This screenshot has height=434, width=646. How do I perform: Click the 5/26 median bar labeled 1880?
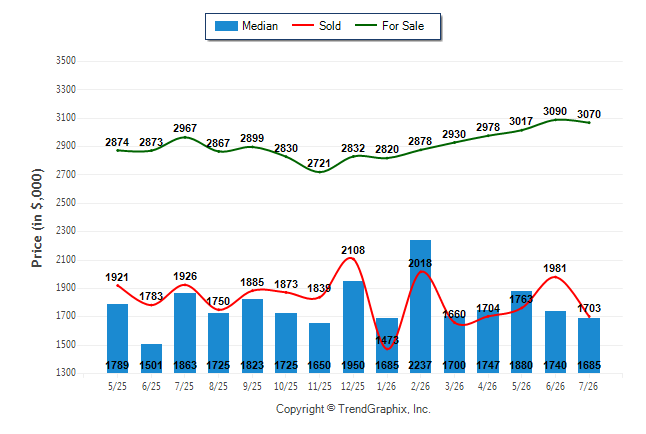(521, 332)
